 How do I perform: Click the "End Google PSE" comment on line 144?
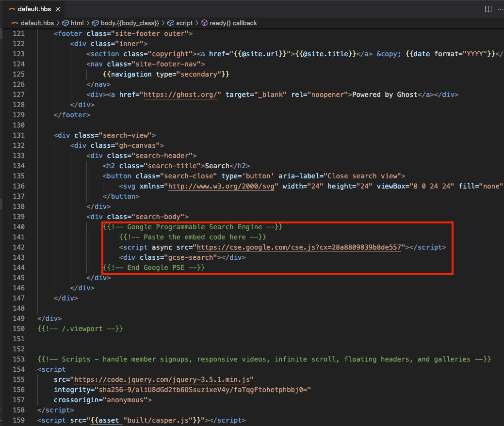[x=154, y=268]
